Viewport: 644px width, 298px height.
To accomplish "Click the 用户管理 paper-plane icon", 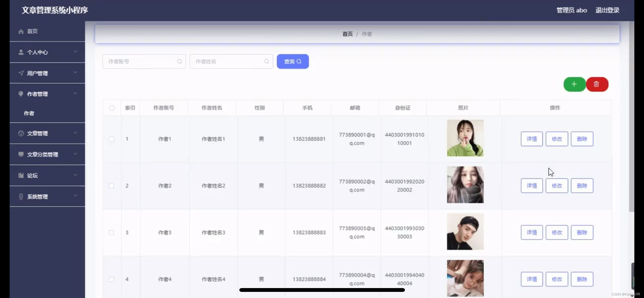I will tap(21, 73).
